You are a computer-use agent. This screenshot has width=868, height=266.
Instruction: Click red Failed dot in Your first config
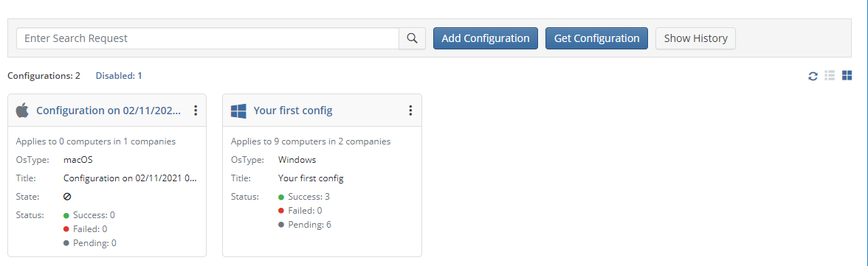click(280, 211)
